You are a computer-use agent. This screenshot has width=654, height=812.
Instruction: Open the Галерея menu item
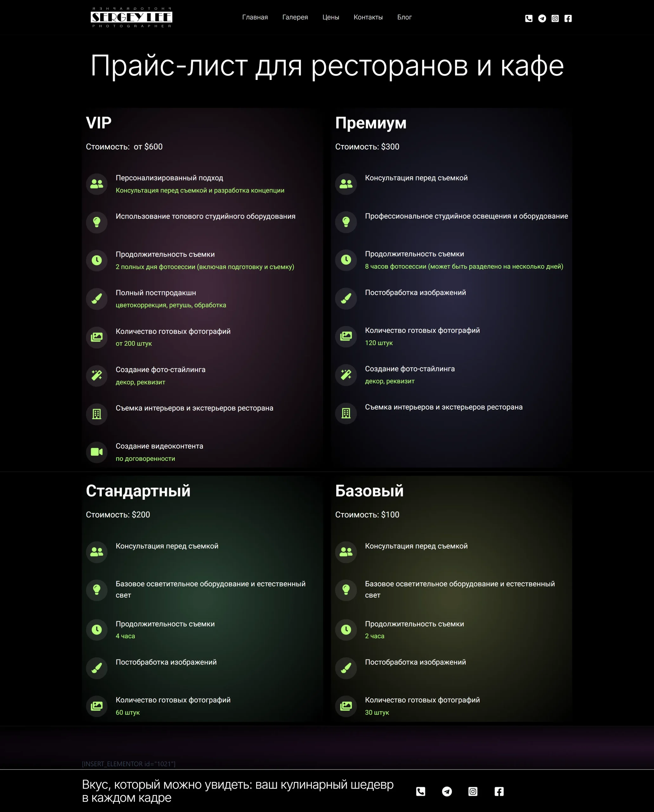tap(295, 17)
